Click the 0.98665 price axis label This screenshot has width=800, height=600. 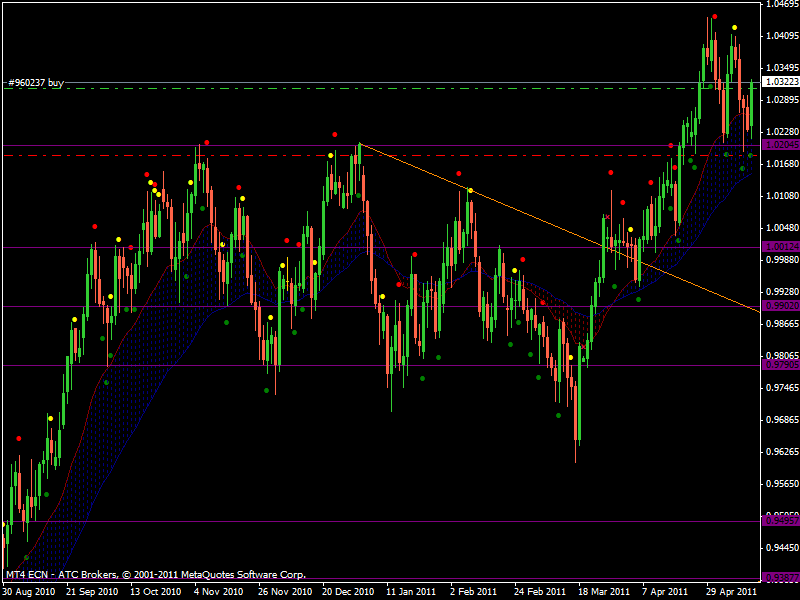(x=782, y=324)
